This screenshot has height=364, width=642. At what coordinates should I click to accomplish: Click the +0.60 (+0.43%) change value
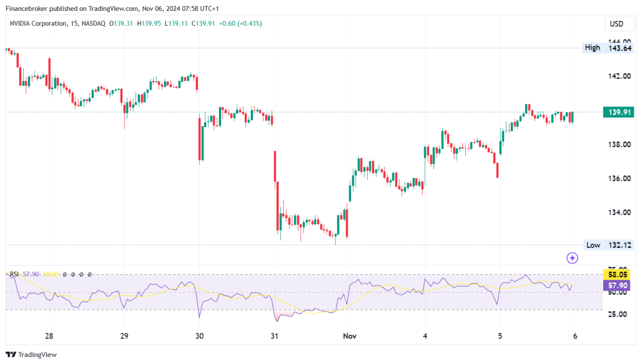pos(240,24)
